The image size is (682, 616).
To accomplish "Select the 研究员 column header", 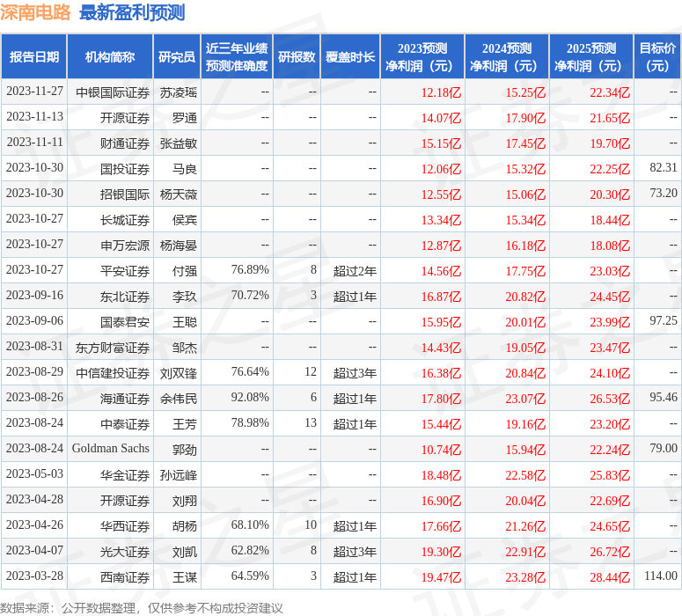I will [177, 56].
